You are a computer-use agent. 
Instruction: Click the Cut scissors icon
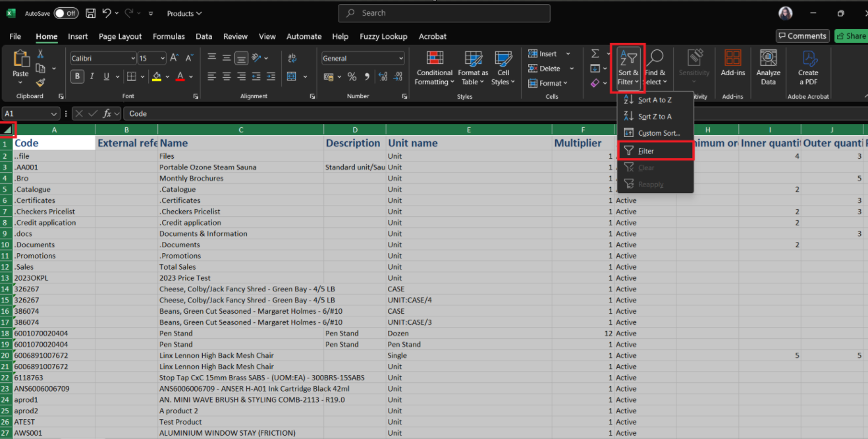coord(40,54)
